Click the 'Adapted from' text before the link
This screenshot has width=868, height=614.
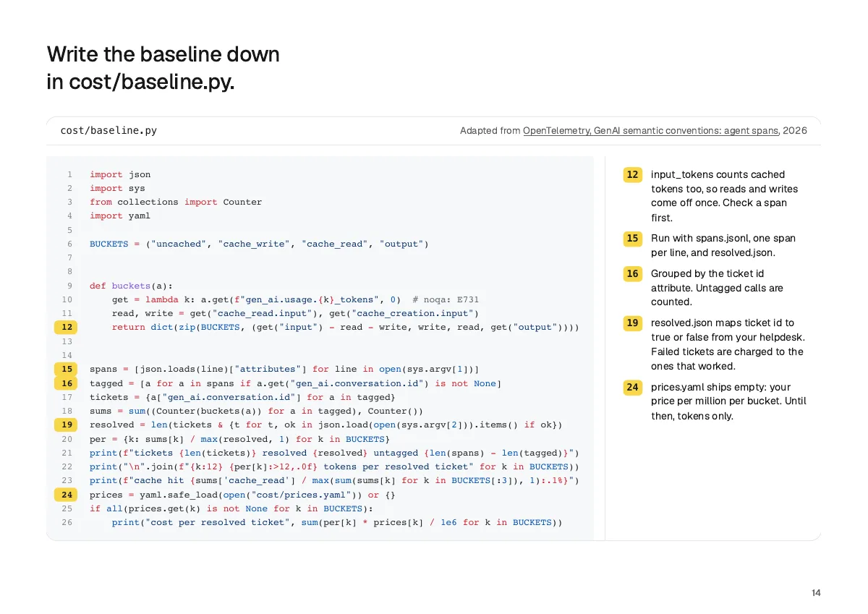490,131
